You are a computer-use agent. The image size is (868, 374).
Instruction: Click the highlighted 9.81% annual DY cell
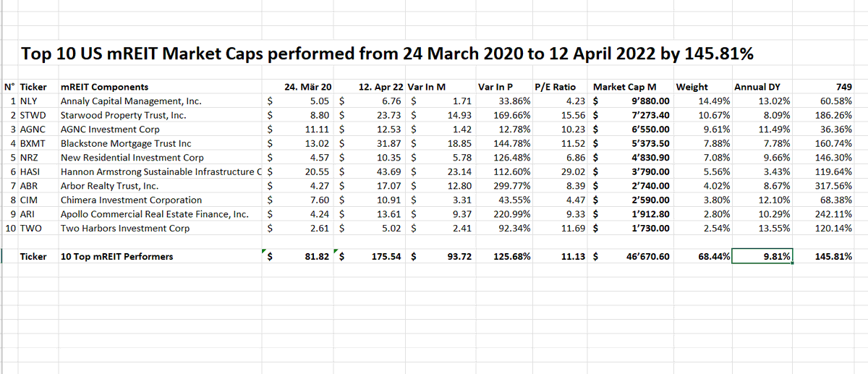[x=762, y=256]
